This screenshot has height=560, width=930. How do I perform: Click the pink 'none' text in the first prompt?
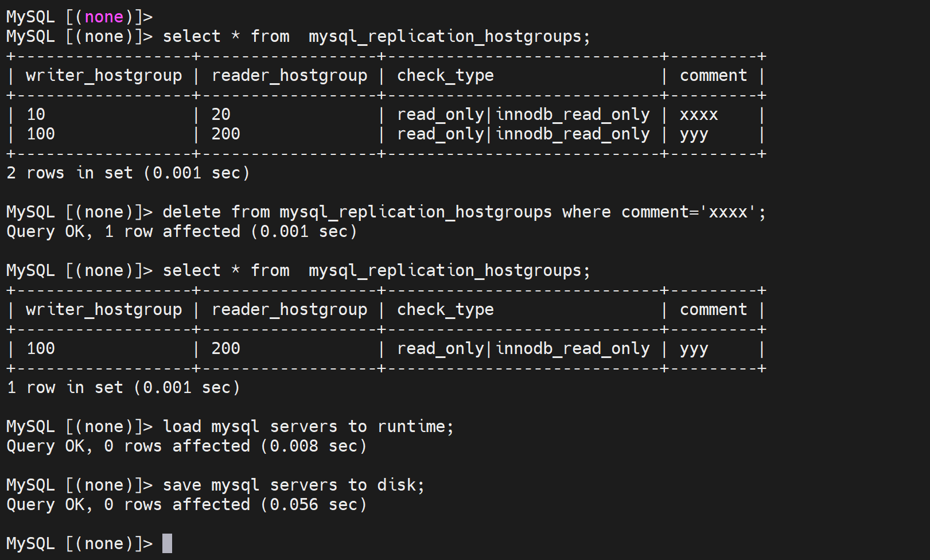(x=104, y=17)
